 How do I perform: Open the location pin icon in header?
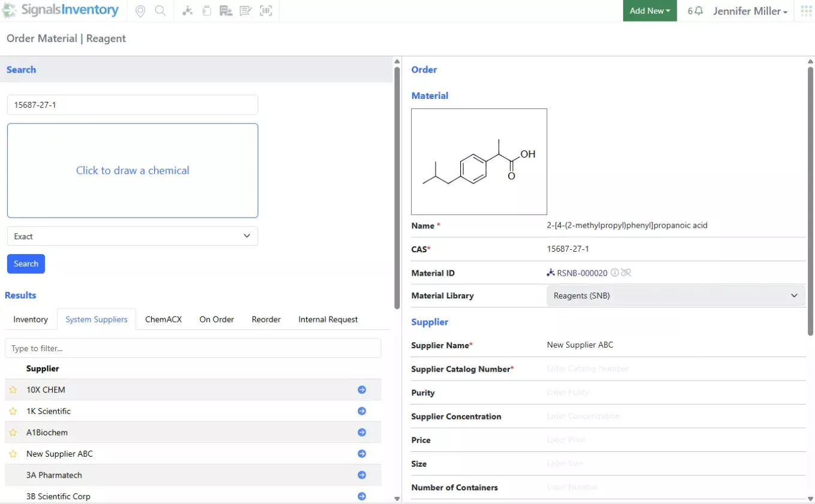(140, 11)
